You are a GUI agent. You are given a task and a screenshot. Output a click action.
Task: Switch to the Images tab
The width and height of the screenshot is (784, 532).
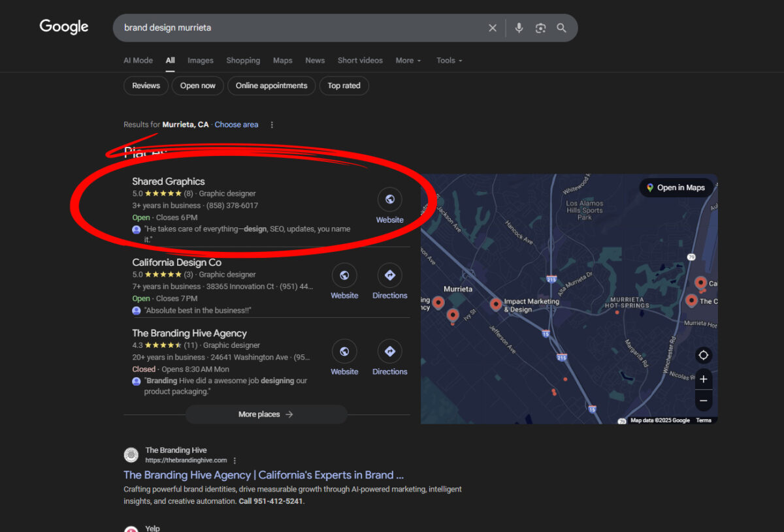(x=200, y=60)
